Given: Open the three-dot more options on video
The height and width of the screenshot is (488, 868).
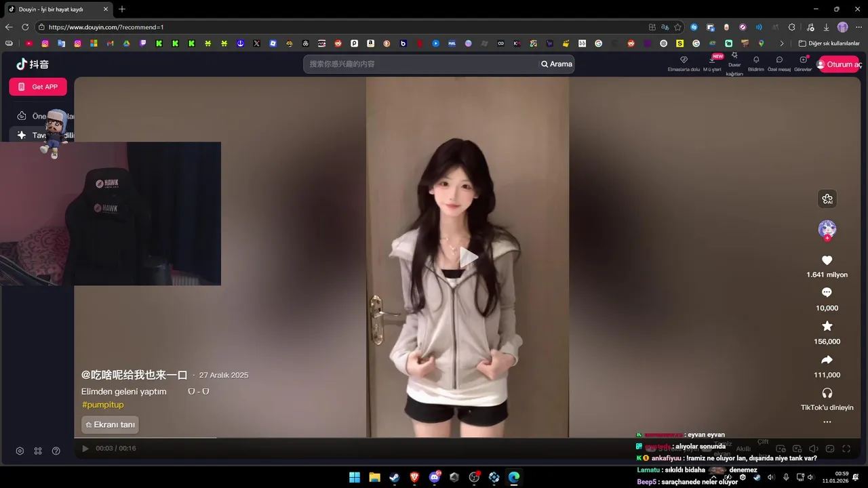Looking at the screenshot, I should click(x=827, y=422).
